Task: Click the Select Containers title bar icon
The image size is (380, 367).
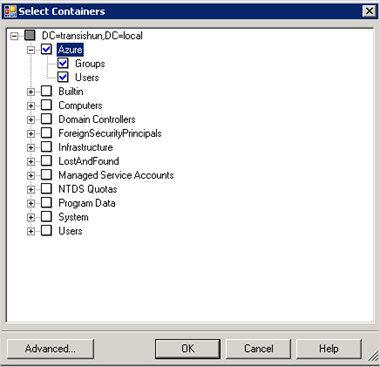Action: click(x=10, y=11)
